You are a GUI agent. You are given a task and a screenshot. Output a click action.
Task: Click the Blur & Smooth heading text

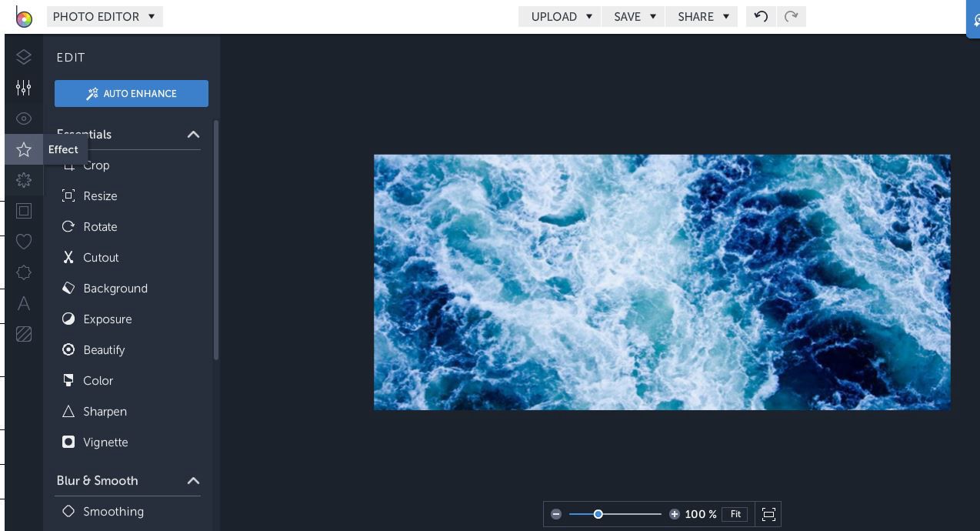tap(97, 480)
